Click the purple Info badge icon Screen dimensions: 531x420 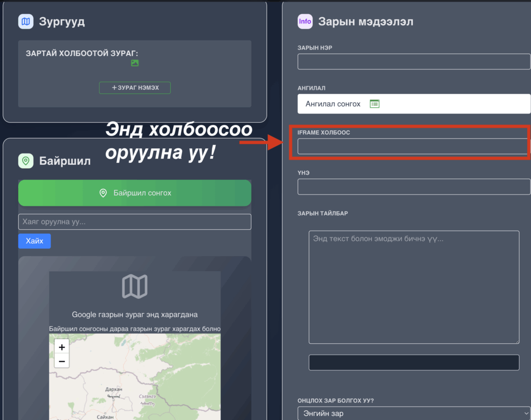pyautogui.click(x=305, y=21)
